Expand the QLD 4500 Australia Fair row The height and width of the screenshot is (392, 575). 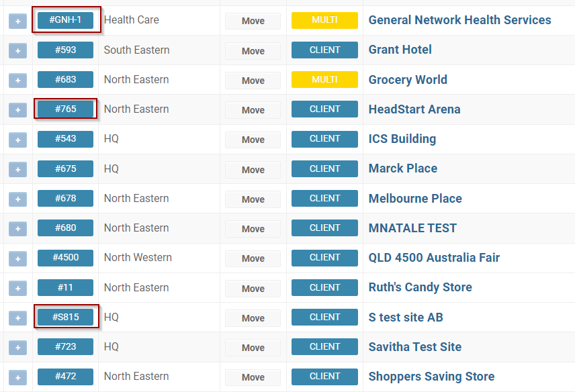17,259
